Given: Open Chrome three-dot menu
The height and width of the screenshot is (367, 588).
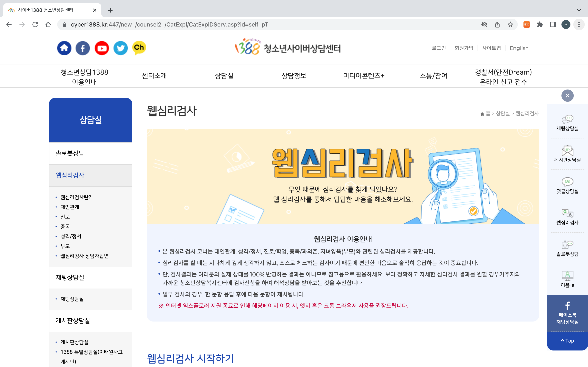Looking at the screenshot, I should click(579, 24).
